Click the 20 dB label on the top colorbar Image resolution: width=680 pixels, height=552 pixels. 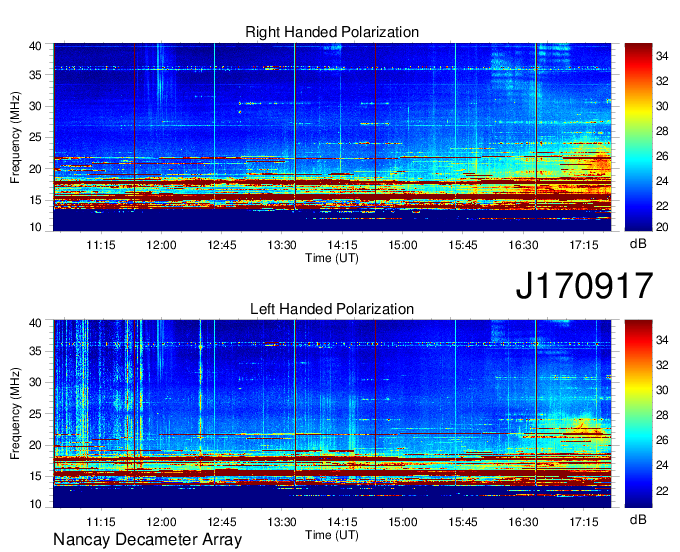pyautogui.click(x=662, y=227)
